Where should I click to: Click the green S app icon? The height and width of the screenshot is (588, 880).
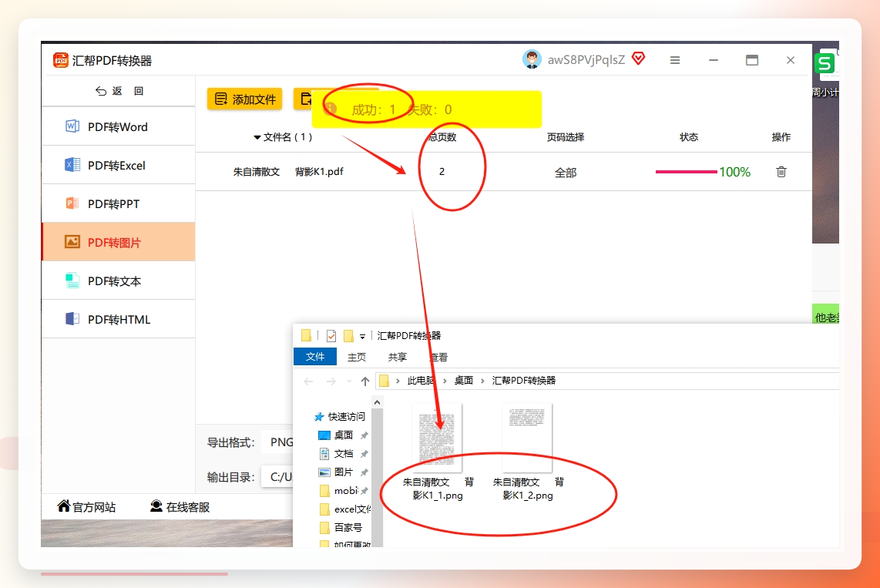pyautogui.click(x=825, y=63)
